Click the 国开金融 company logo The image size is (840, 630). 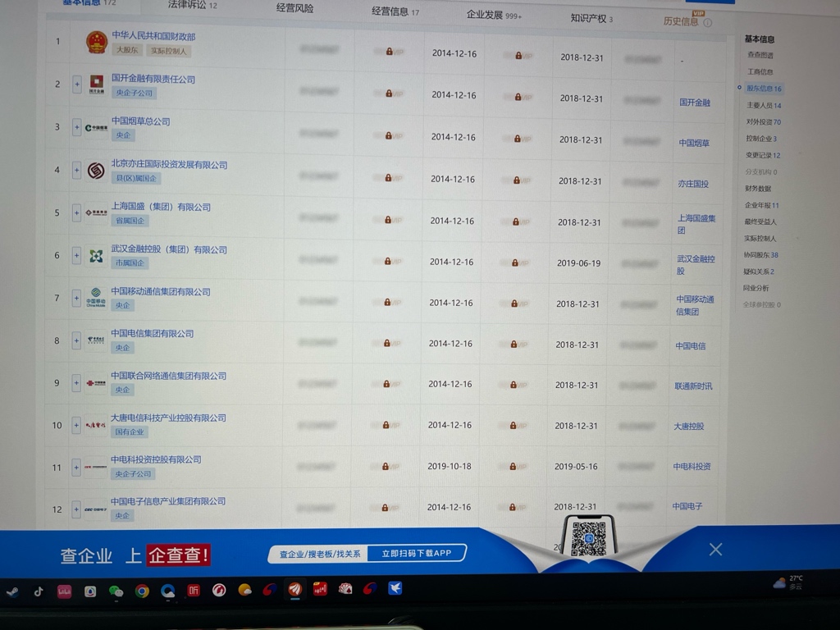[x=97, y=84]
